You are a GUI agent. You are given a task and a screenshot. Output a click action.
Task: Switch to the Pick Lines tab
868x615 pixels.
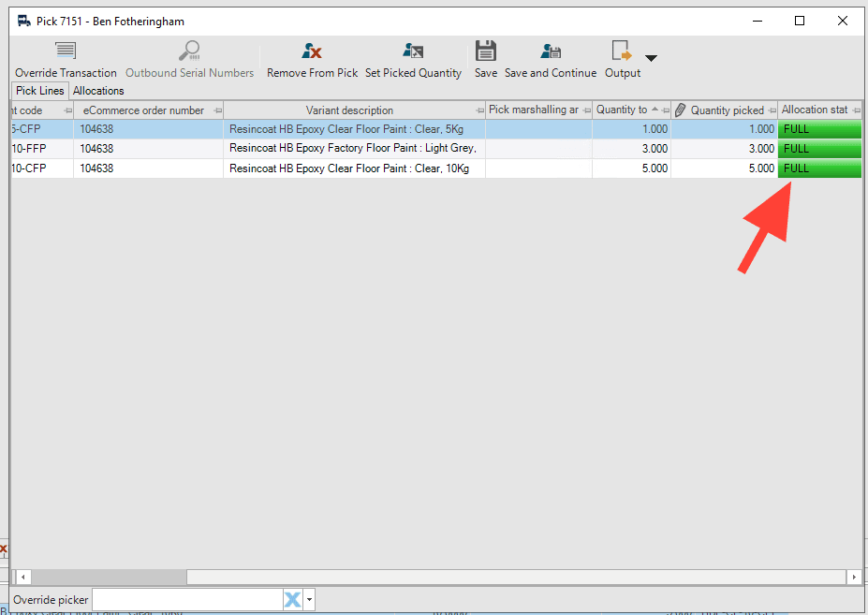click(40, 91)
